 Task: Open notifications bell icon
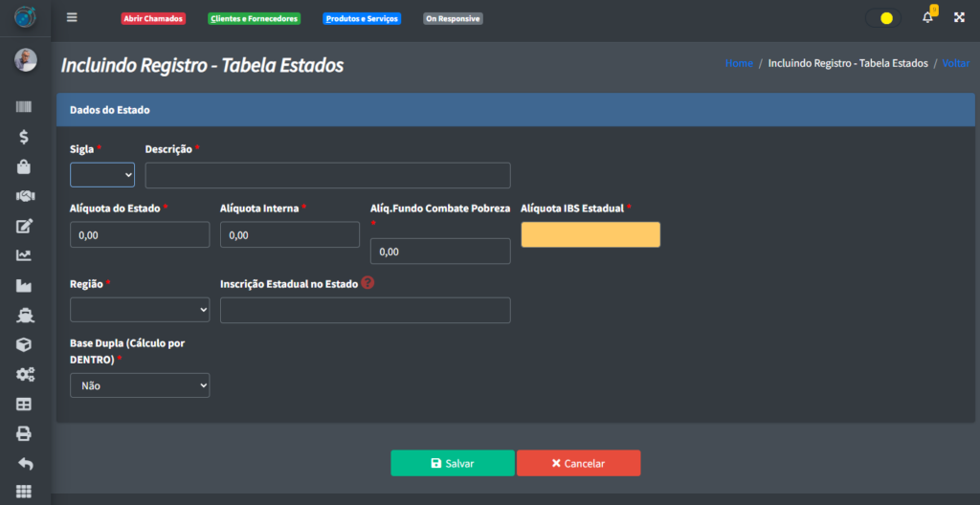[x=927, y=18]
